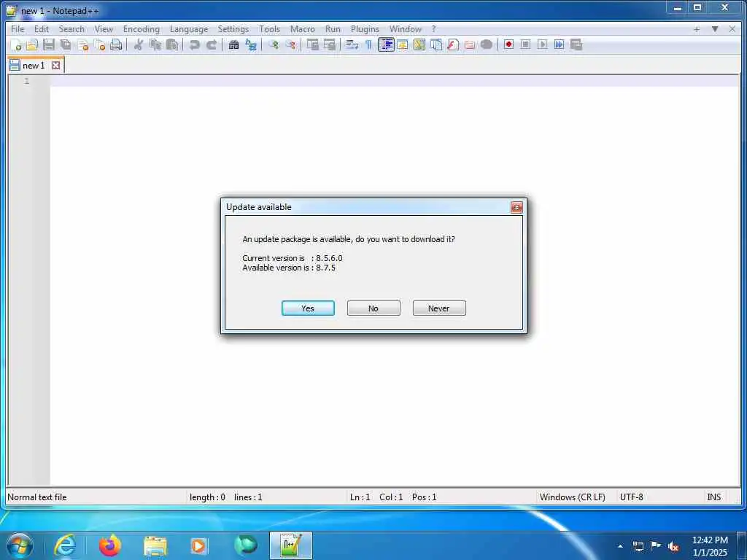Open the Function List icon
Image resolution: width=747 pixels, height=560 pixels.
pyautogui.click(x=453, y=44)
